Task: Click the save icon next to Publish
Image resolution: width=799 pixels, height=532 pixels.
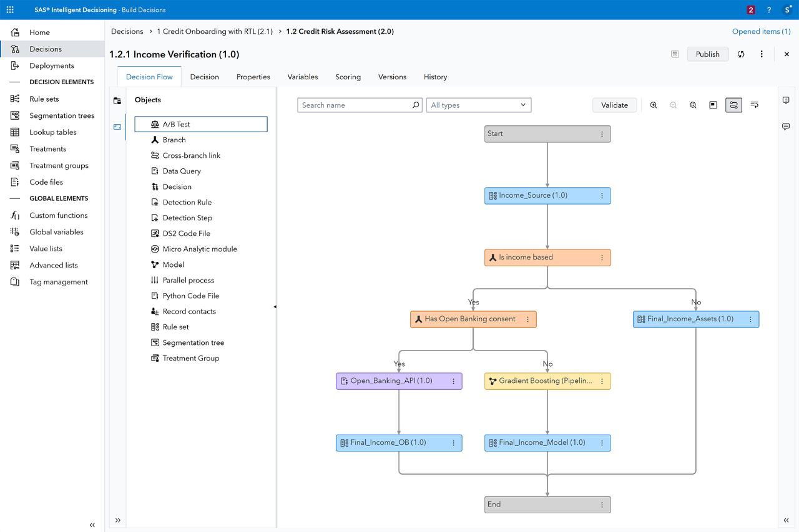Action: tap(674, 54)
